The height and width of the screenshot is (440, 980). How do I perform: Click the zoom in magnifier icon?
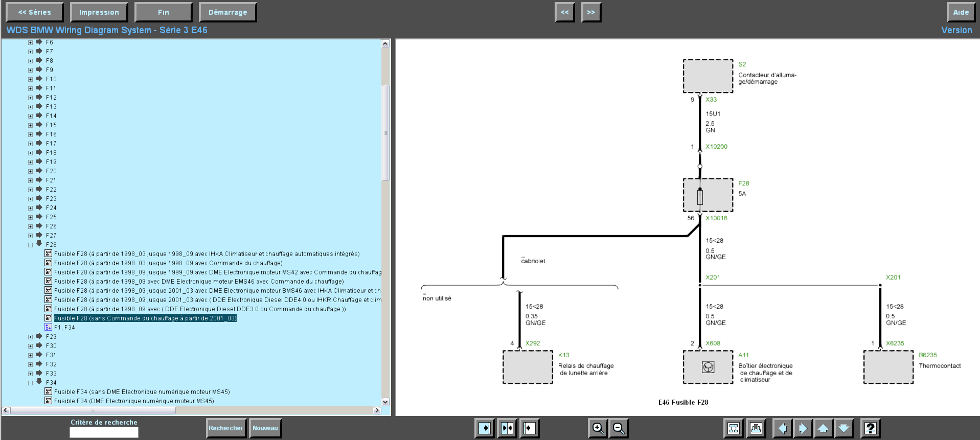tap(598, 428)
